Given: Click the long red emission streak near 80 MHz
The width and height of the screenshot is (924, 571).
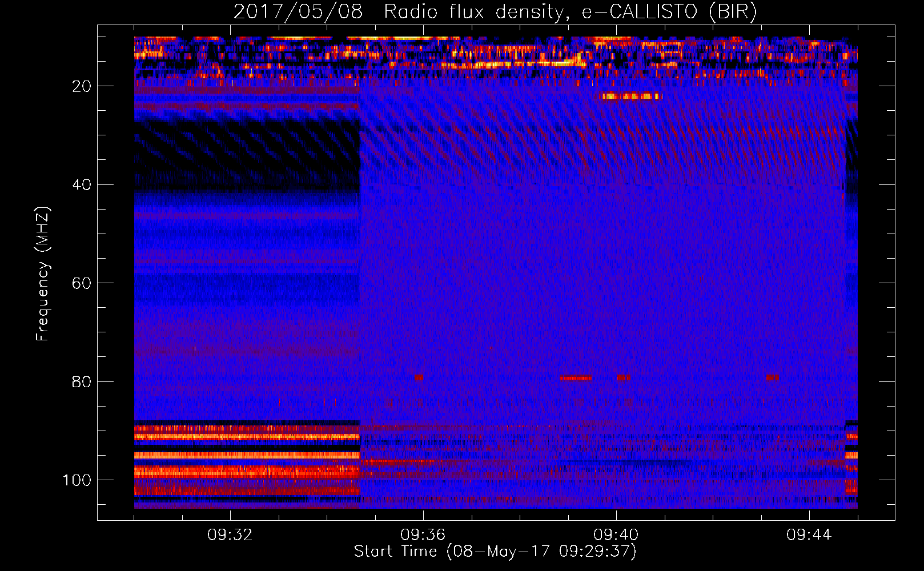Looking at the screenshot, I should pyautogui.click(x=575, y=377).
